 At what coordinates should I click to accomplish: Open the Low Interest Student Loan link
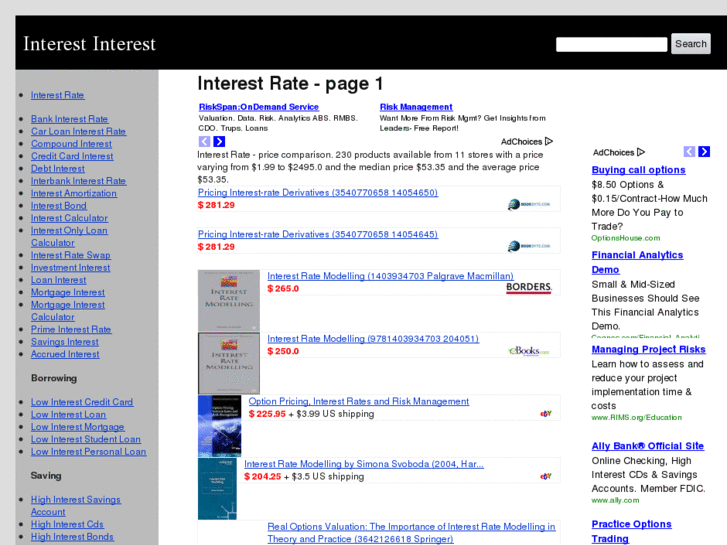[86, 439]
